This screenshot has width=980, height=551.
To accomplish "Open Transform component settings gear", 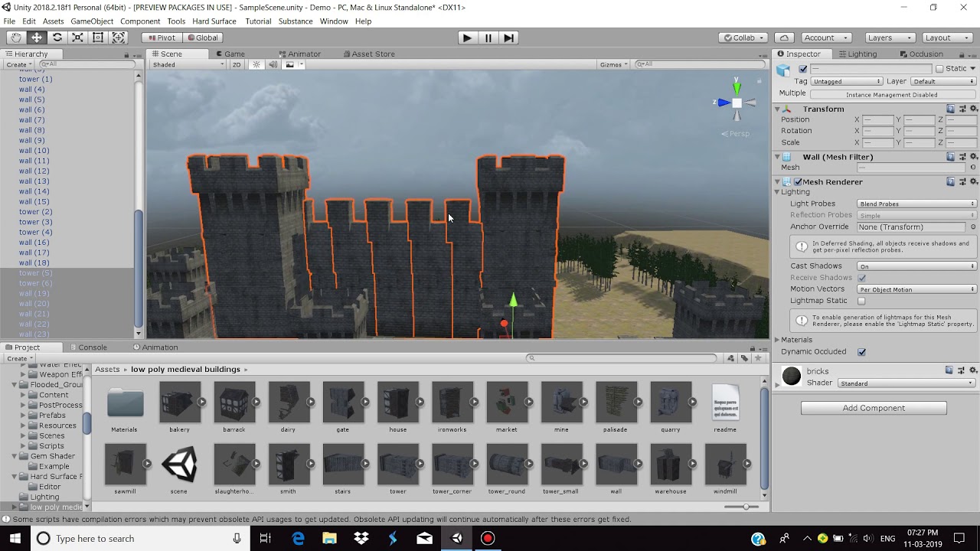I will point(974,109).
